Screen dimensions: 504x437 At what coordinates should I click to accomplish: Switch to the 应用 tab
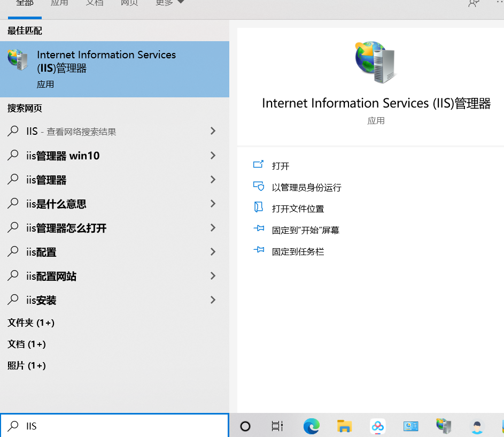click(59, 3)
